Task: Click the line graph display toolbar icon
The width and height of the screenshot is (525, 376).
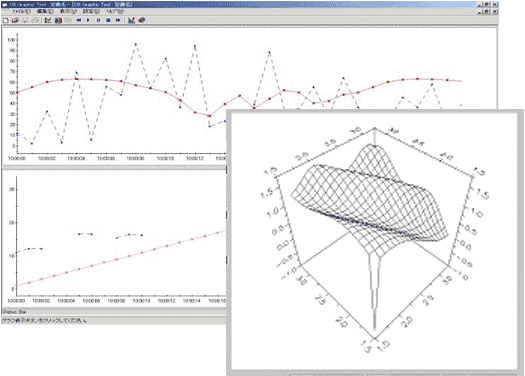Action: coord(48,20)
